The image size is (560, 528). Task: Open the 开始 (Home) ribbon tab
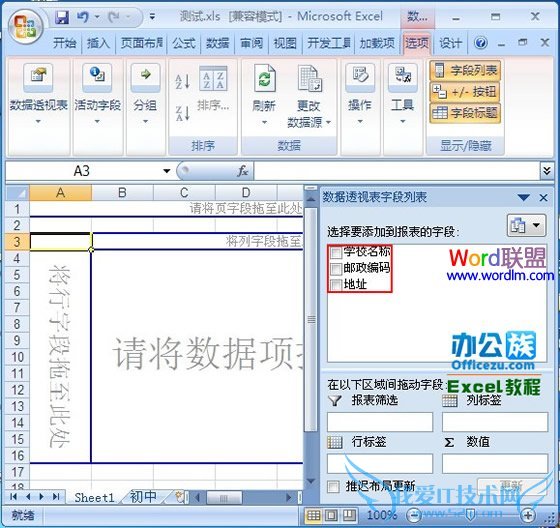65,43
